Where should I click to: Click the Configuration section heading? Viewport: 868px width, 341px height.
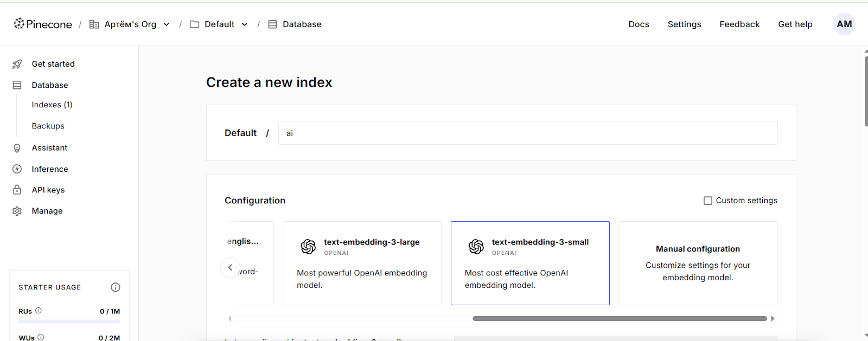pos(255,201)
